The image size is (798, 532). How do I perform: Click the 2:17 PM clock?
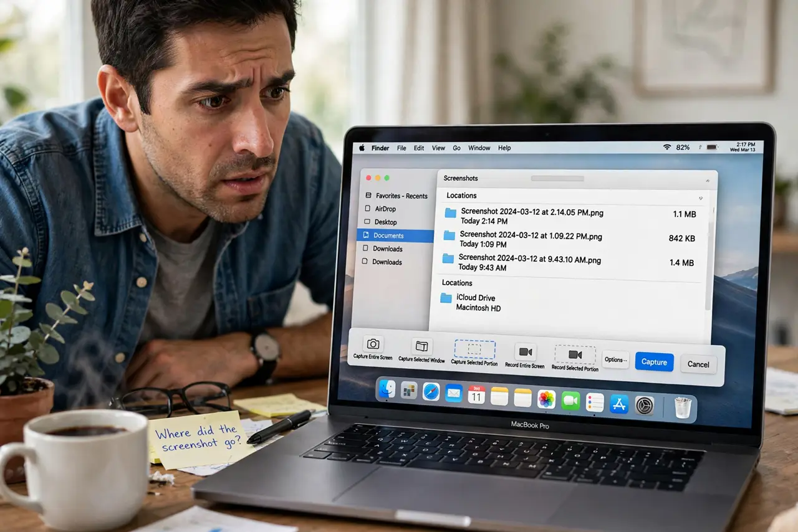[746, 144]
